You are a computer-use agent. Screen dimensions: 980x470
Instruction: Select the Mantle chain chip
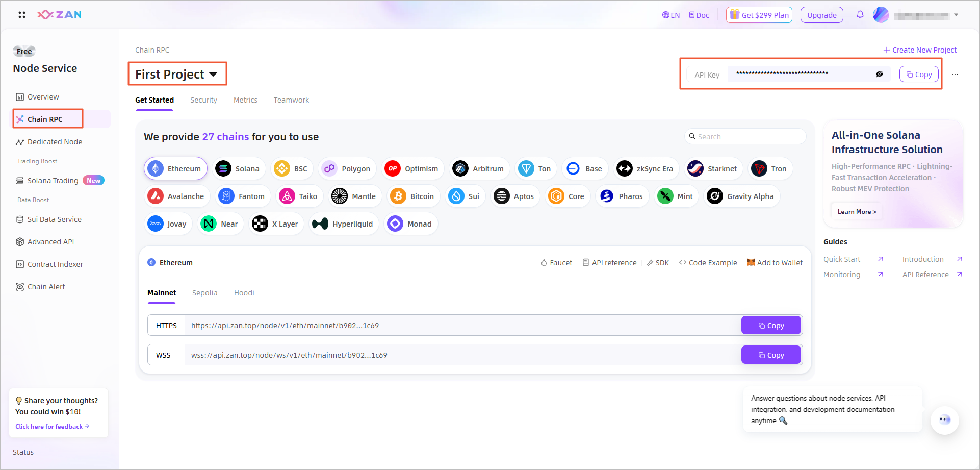(355, 196)
